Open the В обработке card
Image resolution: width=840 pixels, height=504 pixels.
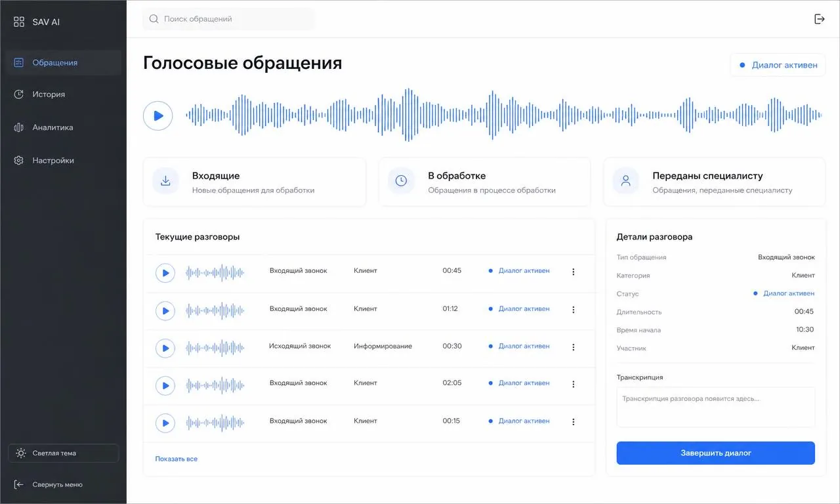(x=484, y=182)
